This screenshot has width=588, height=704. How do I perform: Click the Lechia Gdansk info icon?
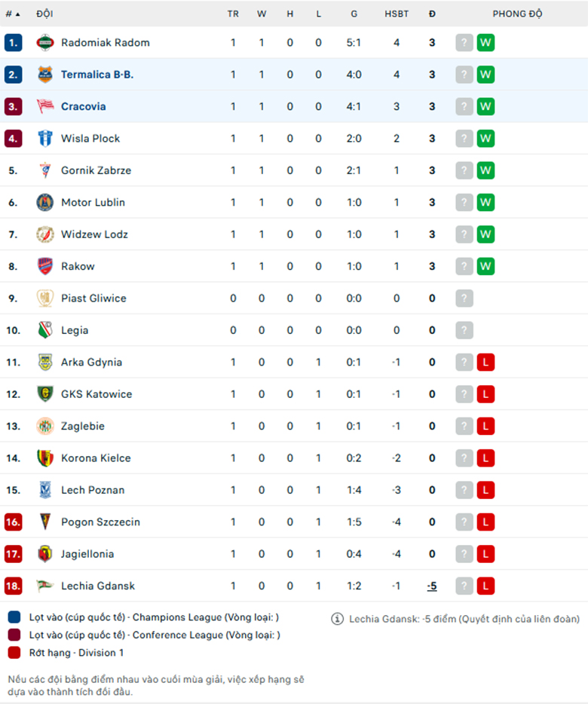(338, 619)
